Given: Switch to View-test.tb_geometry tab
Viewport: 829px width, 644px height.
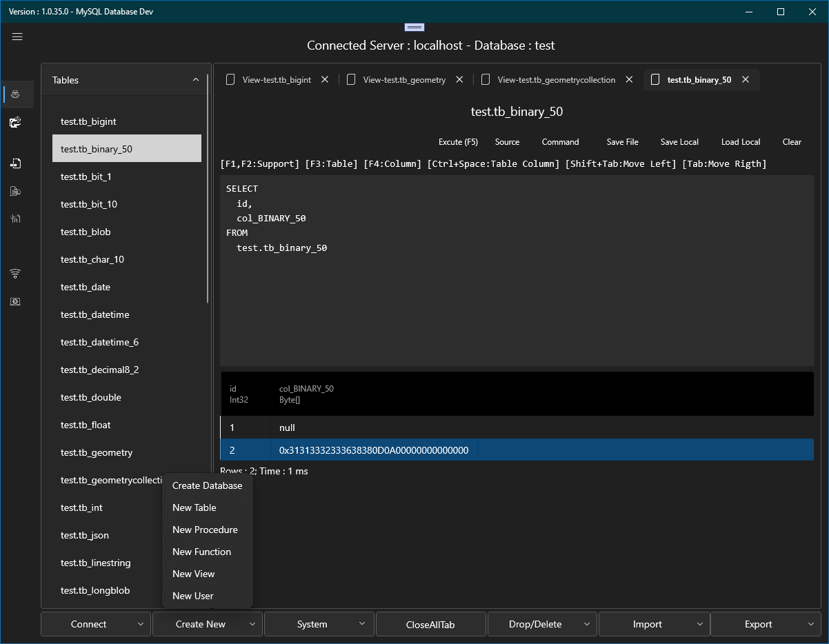Looking at the screenshot, I should point(404,80).
